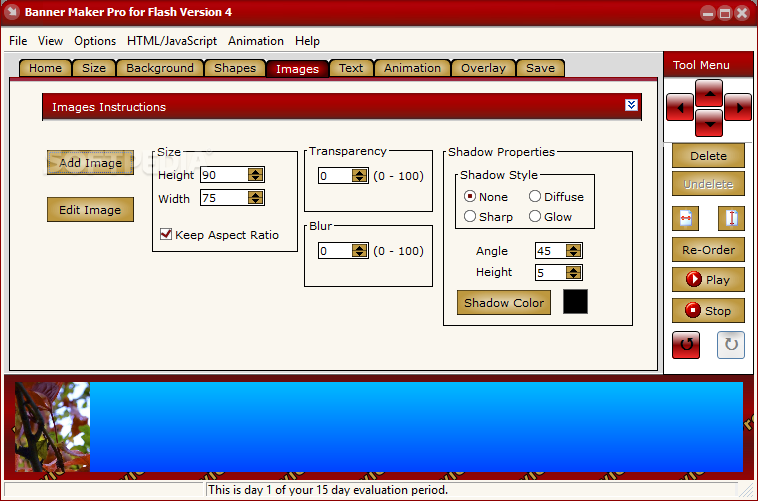Image resolution: width=758 pixels, height=501 pixels.
Task: Expand the Images Instructions panel
Action: pyautogui.click(x=631, y=105)
